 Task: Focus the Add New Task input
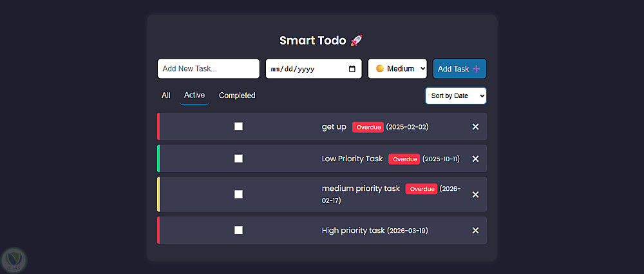[x=208, y=69]
